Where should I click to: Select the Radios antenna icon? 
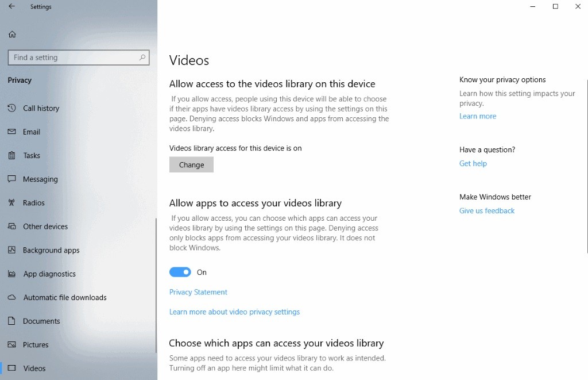coord(11,203)
